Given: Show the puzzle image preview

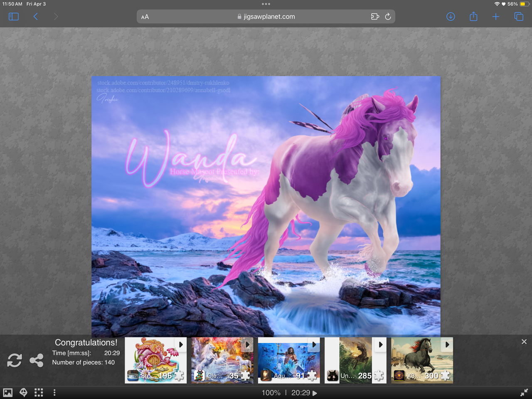Looking at the screenshot, I should pos(8,392).
